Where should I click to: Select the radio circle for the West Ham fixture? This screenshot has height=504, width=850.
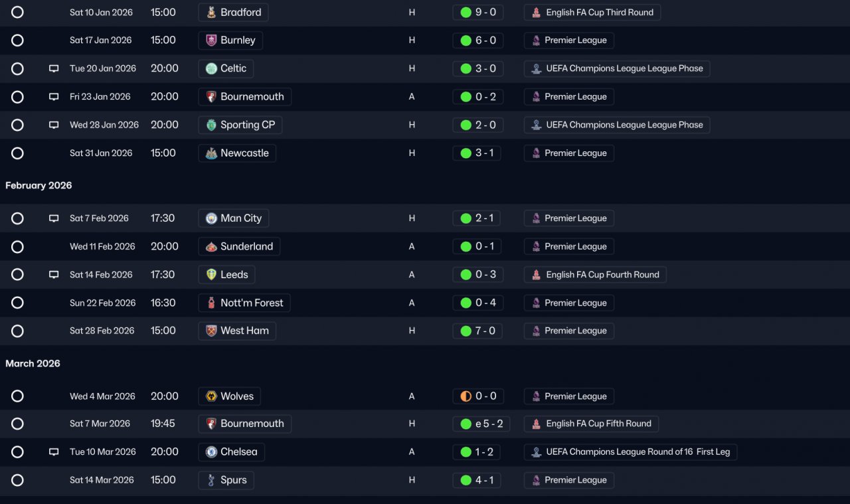[17, 331]
